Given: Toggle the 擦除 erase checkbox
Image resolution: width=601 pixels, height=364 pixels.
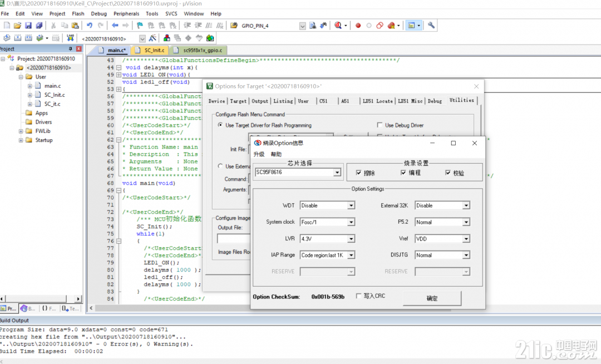Looking at the screenshot, I should coord(358,173).
